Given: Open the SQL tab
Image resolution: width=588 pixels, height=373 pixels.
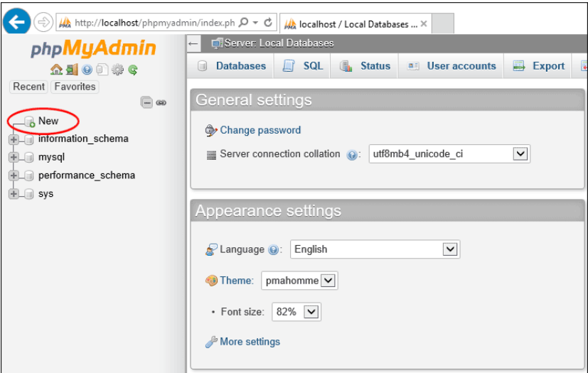Looking at the screenshot, I should click(302, 66).
